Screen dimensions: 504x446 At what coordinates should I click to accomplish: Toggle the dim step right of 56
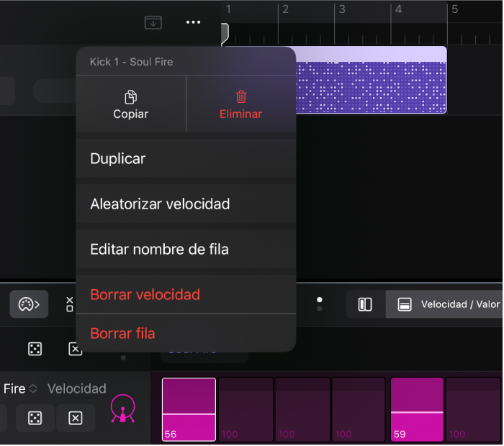(x=246, y=410)
